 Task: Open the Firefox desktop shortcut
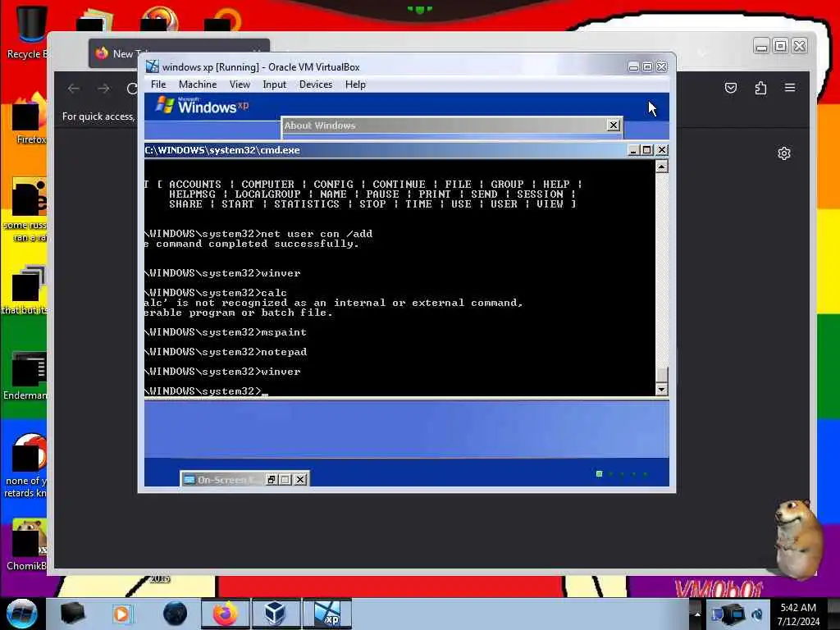[30, 119]
